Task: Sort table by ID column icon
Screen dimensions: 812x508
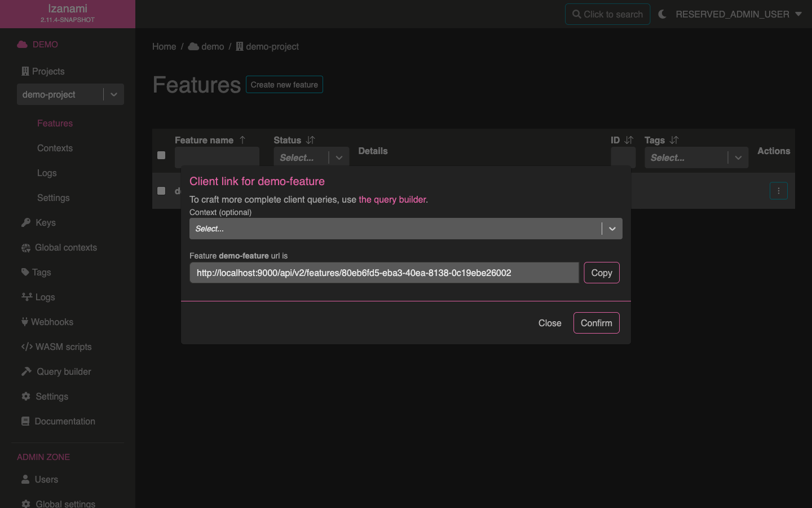Action: point(629,140)
